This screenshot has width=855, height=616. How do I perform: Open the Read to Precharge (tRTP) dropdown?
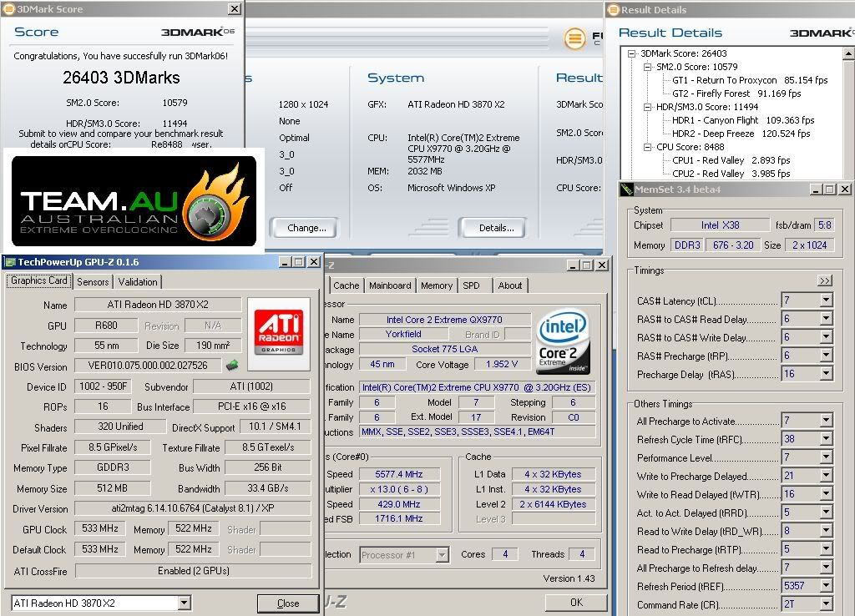[x=826, y=549]
